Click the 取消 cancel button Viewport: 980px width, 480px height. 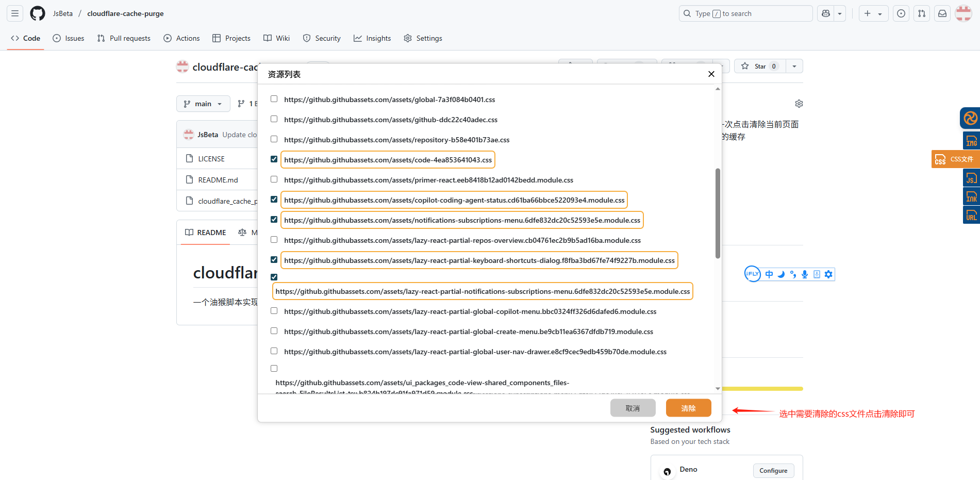633,408
